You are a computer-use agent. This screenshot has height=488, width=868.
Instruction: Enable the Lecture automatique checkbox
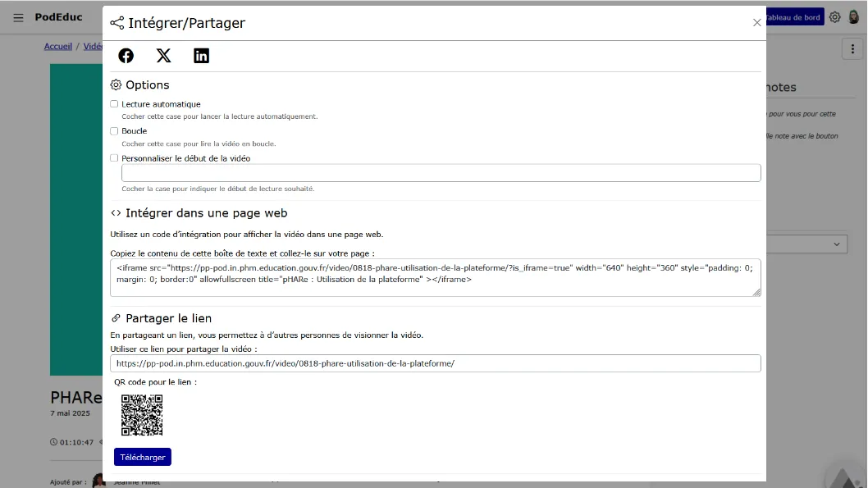click(x=114, y=104)
